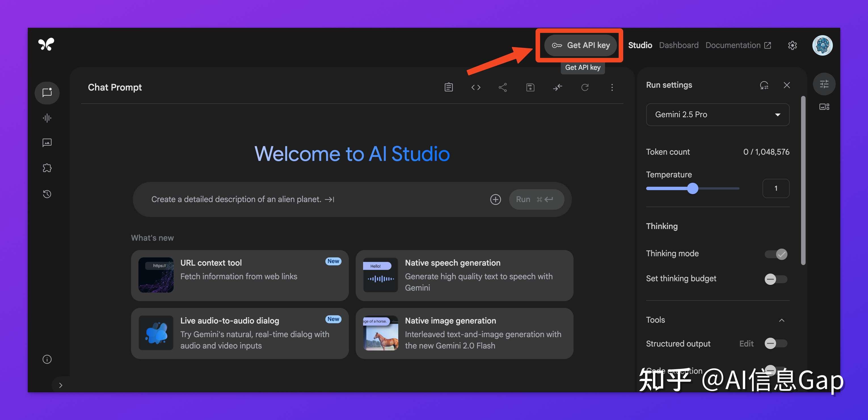Screen dimensions: 868x420
Task: Click the Temperature slider handle
Action: coord(692,188)
